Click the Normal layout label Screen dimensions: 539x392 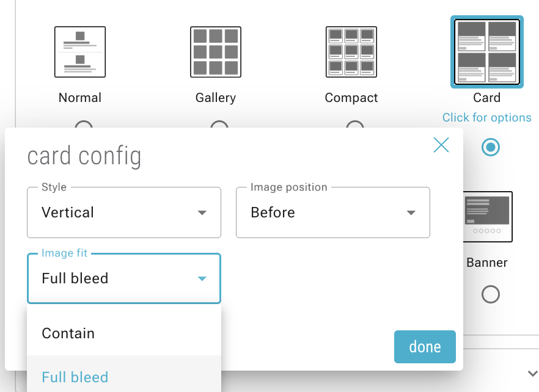[x=80, y=98]
